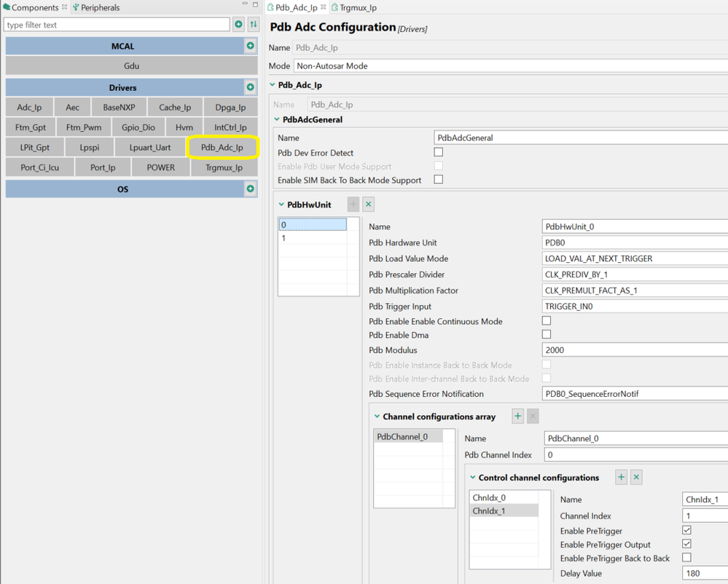728x584 pixels.
Task: Remove the selected PdbHwUnit with the X icon
Action: (368, 204)
